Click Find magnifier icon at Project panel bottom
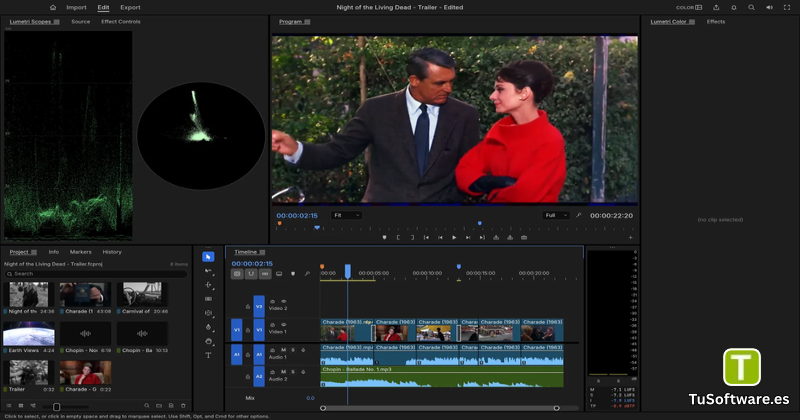The image size is (800, 420). [x=146, y=406]
